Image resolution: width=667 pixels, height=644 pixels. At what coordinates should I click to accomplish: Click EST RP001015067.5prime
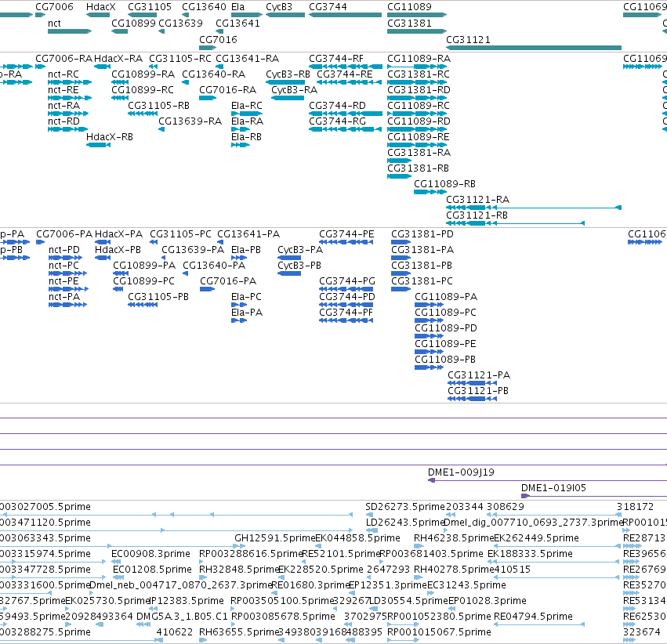(403, 641)
